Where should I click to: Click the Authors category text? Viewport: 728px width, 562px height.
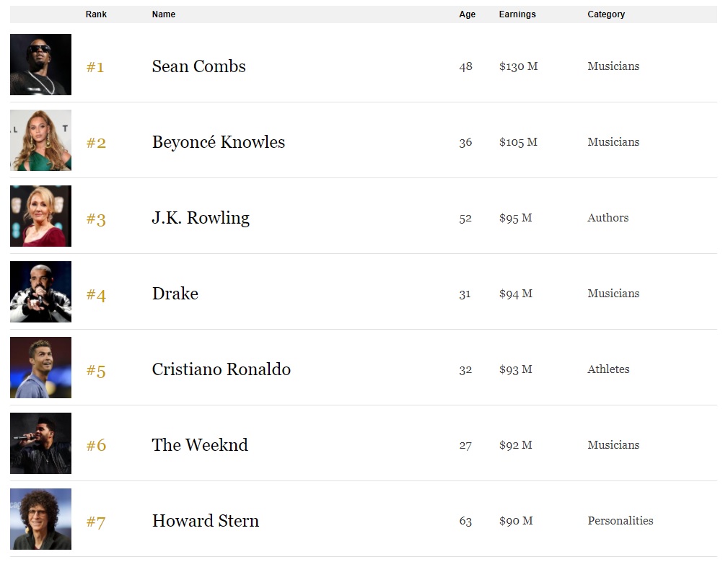pyautogui.click(x=608, y=218)
